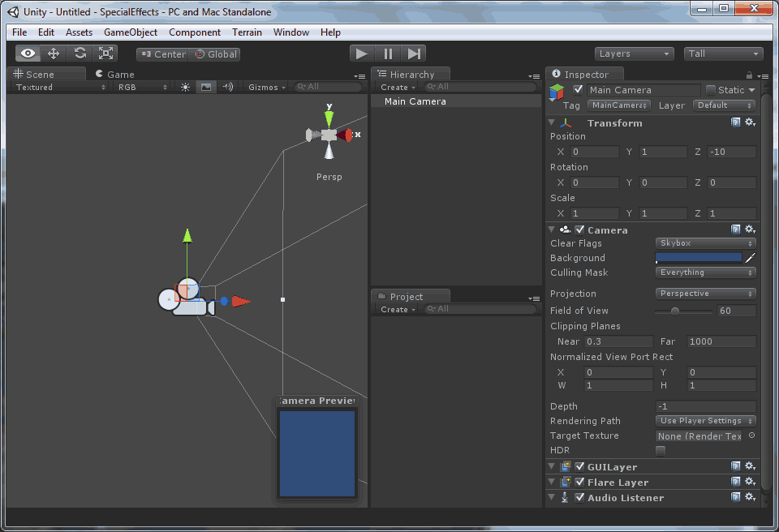Open the File menu
The width and height of the screenshot is (779, 532).
(x=19, y=32)
